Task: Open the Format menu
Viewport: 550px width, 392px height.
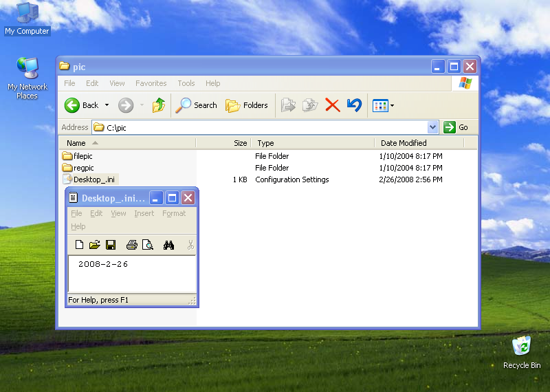Action: pos(174,213)
